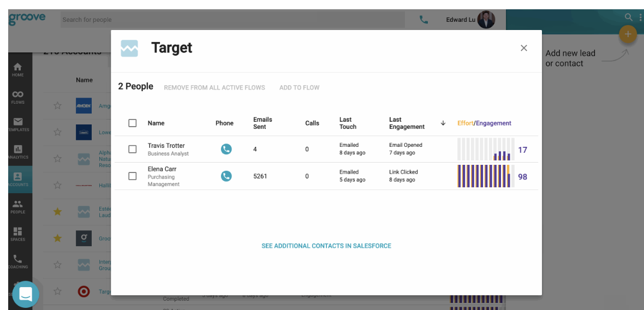Open the Home sidebar icon
Screen dimensions: 644x310
pos(17,69)
